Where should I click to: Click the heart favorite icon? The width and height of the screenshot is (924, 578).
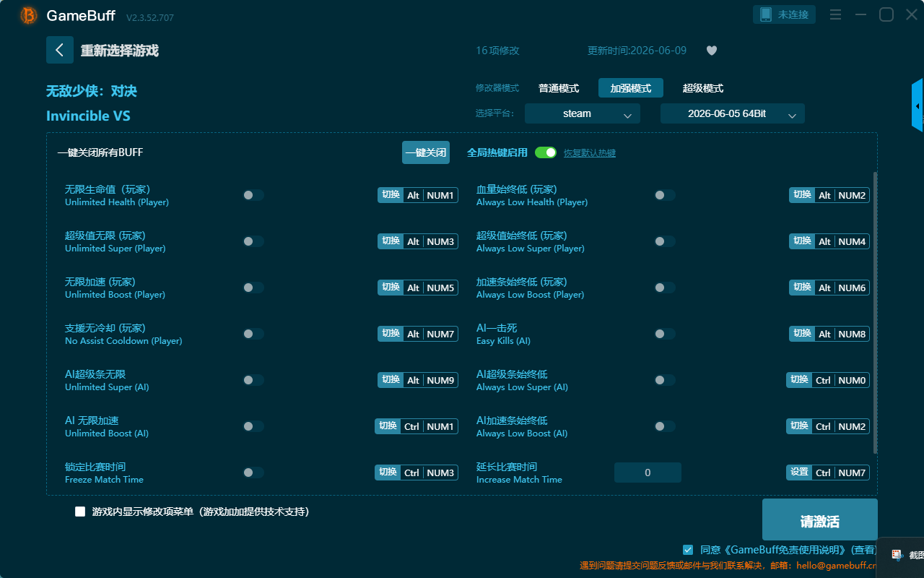point(712,51)
